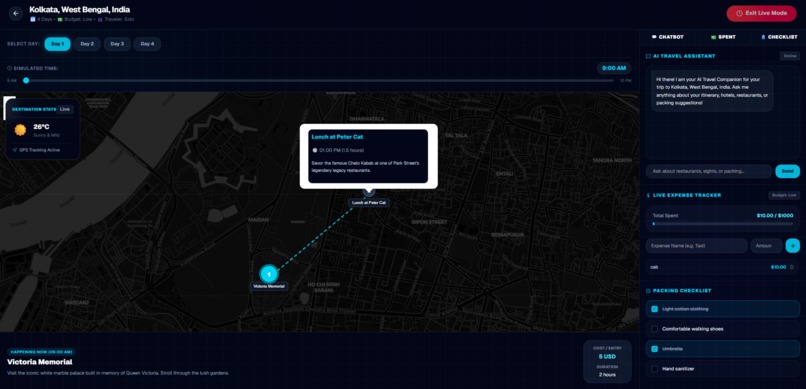
Task: Click the GPS Tracking Active arrow icon
Action: click(x=15, y=150)
